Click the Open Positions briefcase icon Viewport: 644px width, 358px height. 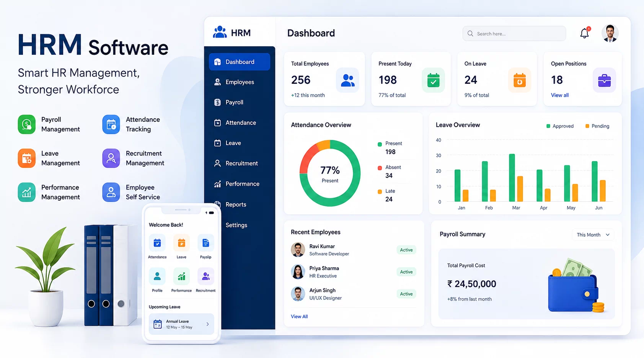tap(604, 80)
